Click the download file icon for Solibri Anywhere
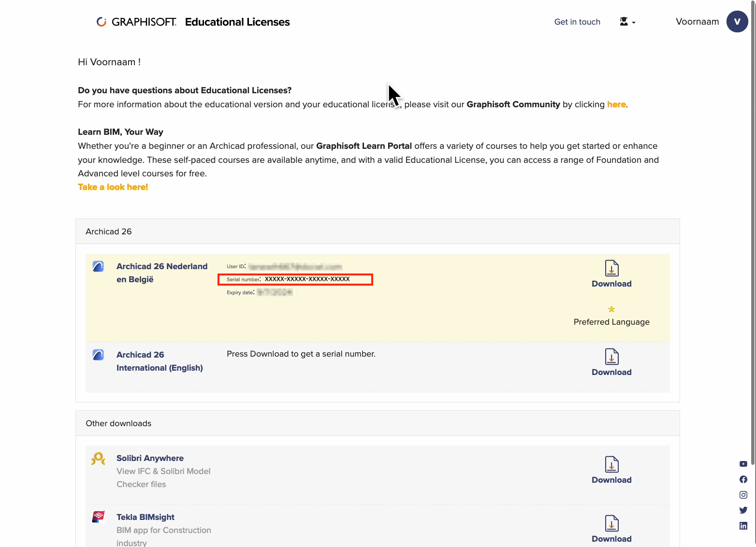The width and height of the screenshot is (756, 547). 611,464
